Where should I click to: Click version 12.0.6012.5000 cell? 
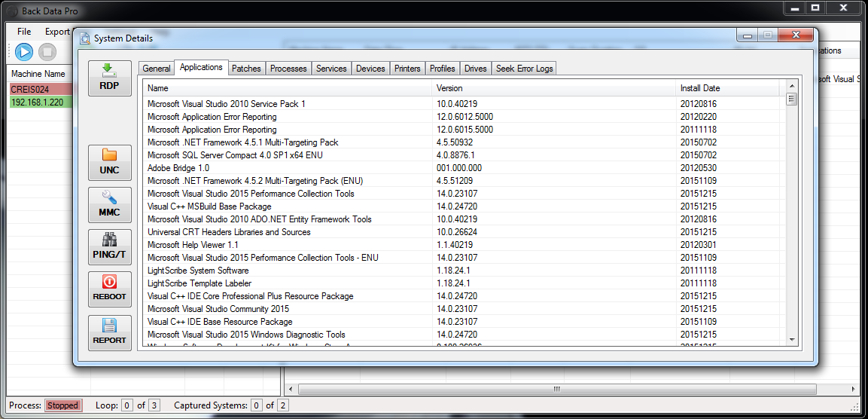point(464,116)
